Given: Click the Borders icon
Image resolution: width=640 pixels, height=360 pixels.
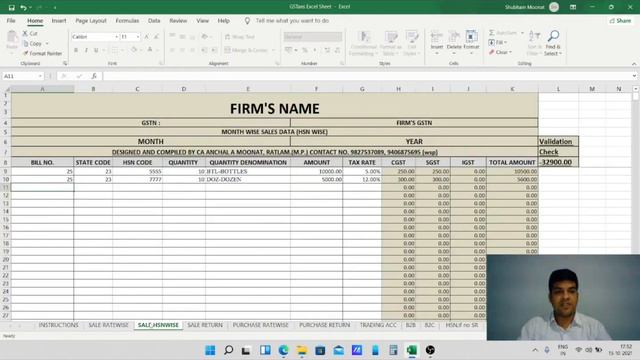Looking at the screenshot, I should [115, 50].
